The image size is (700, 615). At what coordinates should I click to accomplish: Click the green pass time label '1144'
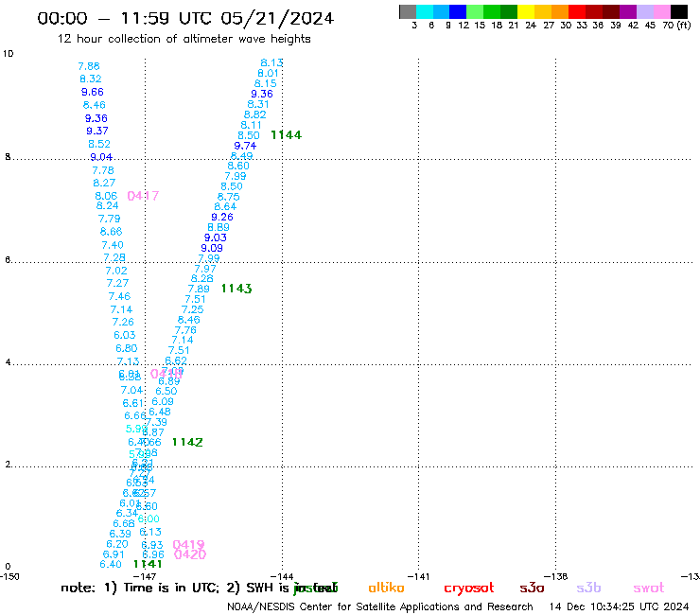point(287,135)
